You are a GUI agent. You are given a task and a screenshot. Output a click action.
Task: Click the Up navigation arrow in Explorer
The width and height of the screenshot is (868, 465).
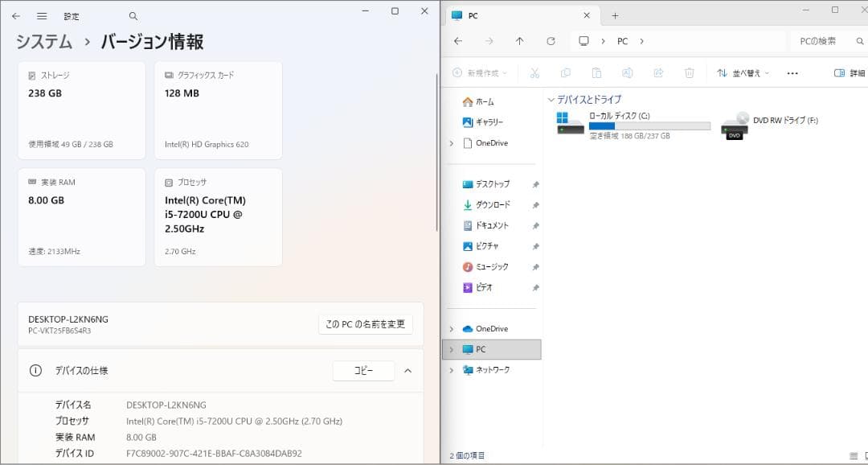pyautogui.click(x=519, y=41)
